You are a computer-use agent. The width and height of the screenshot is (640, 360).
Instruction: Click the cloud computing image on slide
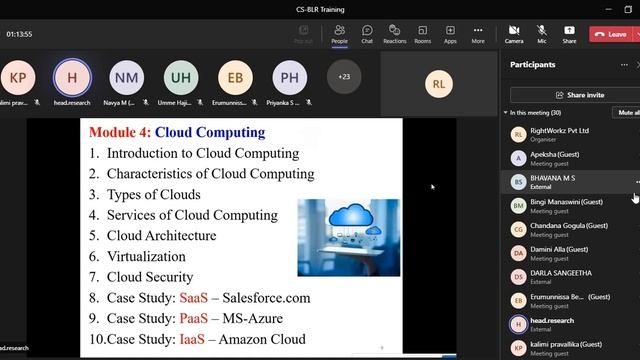point(349,238)
